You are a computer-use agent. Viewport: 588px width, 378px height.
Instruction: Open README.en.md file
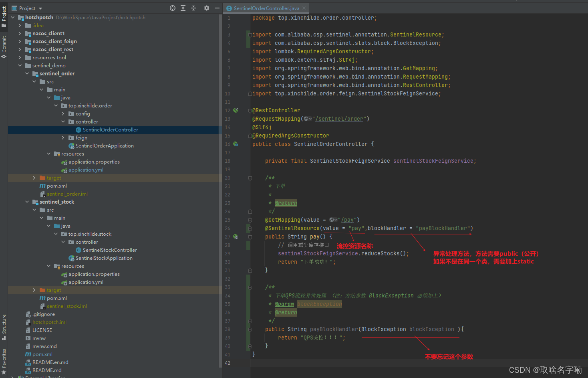click(x=50, y=362)
